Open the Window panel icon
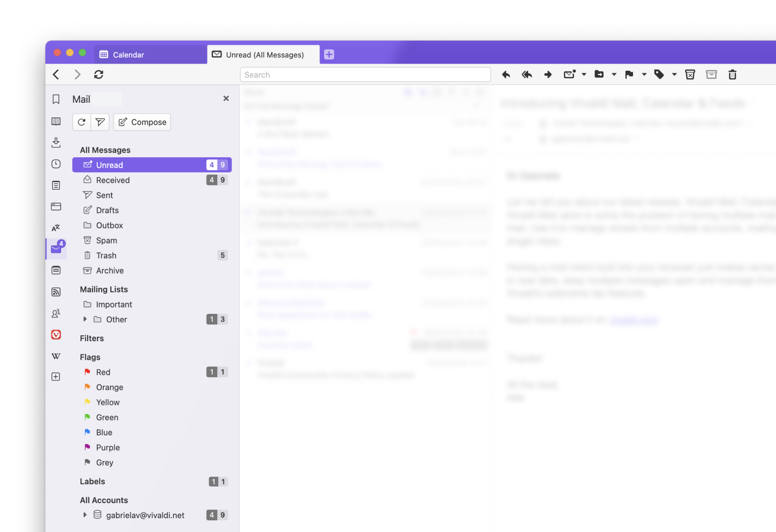Viewport: 776px width, 532px height. pos(56,206)
